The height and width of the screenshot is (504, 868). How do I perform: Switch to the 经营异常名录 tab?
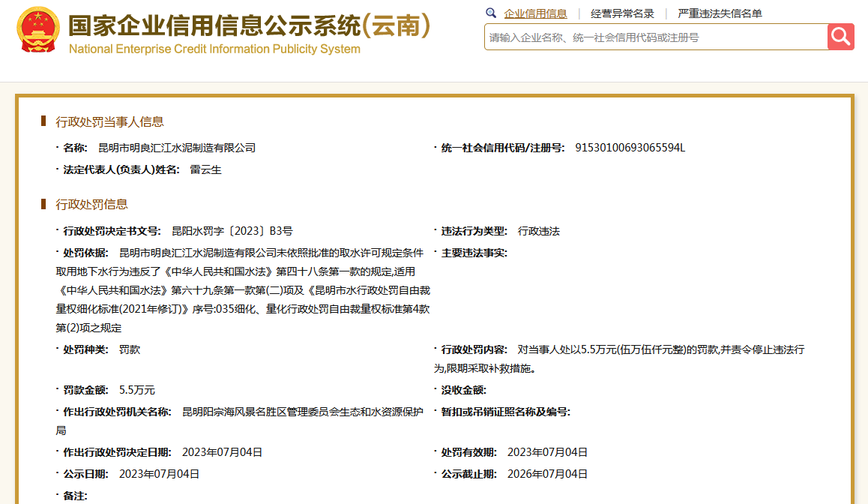coord(622,13)
